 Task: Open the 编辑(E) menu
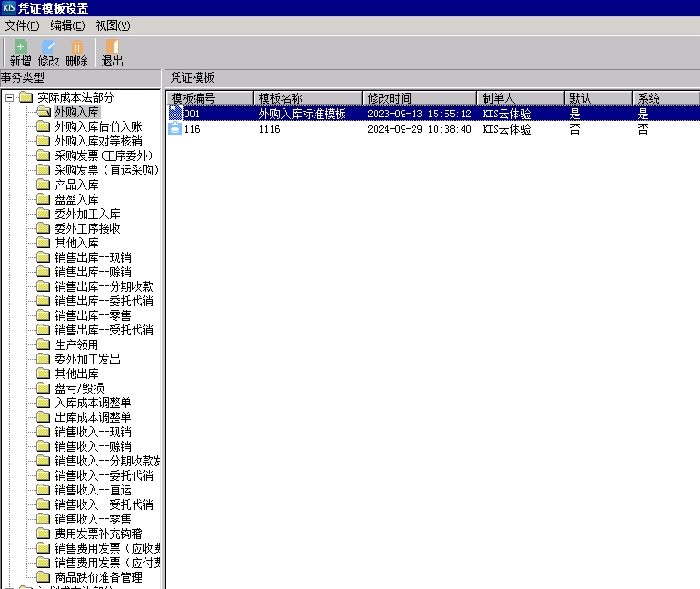(67, 25)
